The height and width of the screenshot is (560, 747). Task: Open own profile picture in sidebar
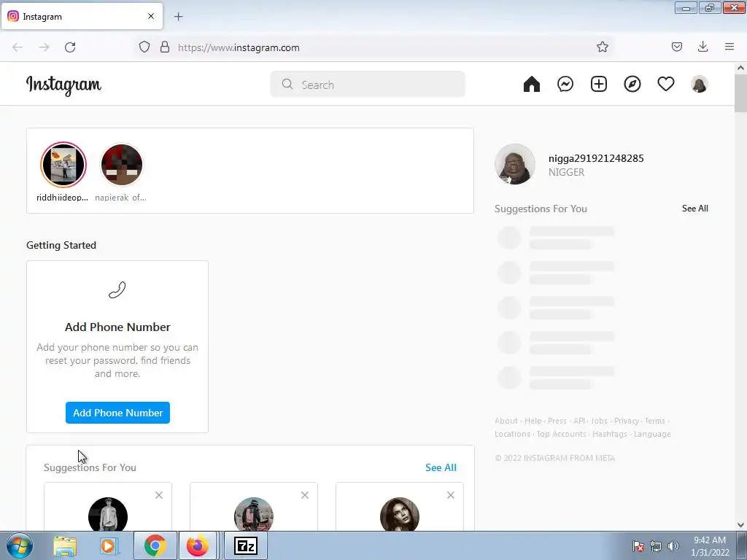tap(515, 164)
